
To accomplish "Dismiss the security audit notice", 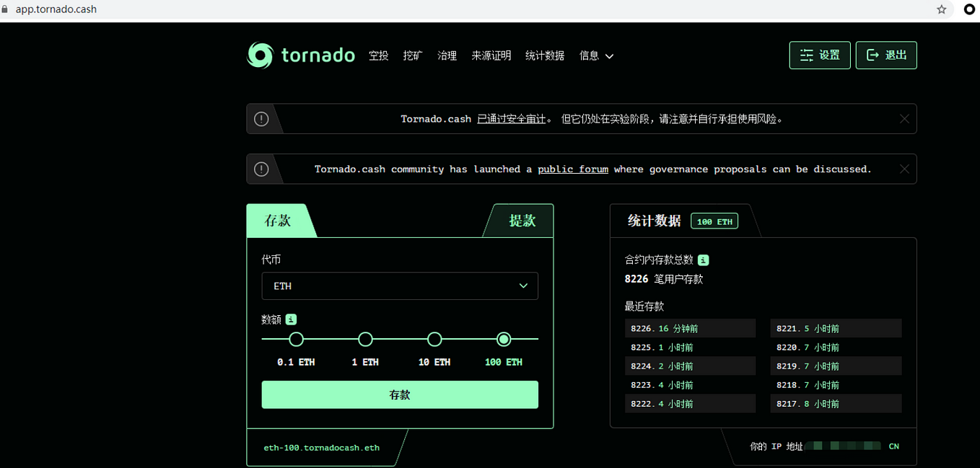I will pos(904,119).
